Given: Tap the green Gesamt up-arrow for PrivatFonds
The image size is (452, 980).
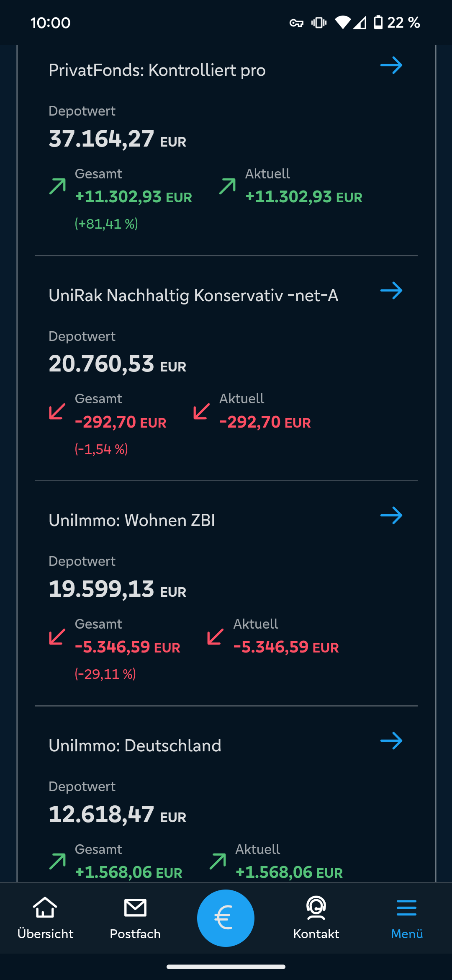Looking at the screenshot, I should point(57,186).
